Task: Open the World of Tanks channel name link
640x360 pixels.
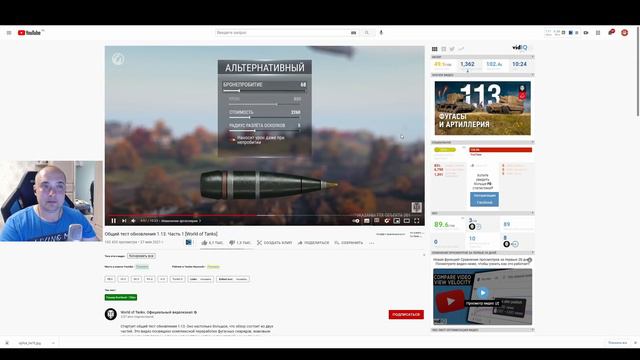Action: pyautogui.click(x=157, y=312)
